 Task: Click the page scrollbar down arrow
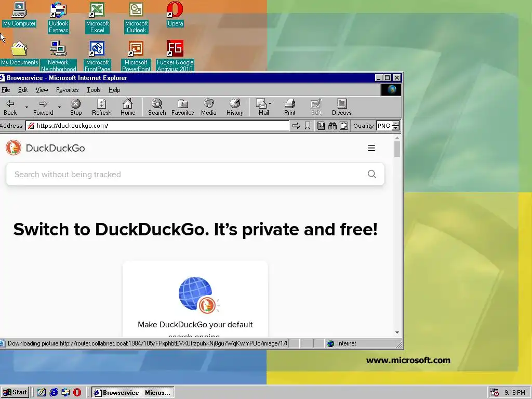coord(397,332)
